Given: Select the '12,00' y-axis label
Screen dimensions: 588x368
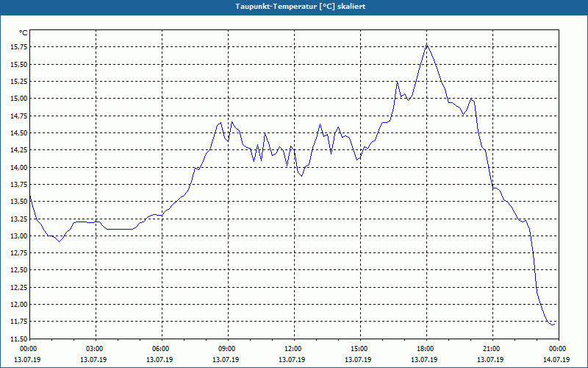Looking at the screenshot, I should point(19,304).
